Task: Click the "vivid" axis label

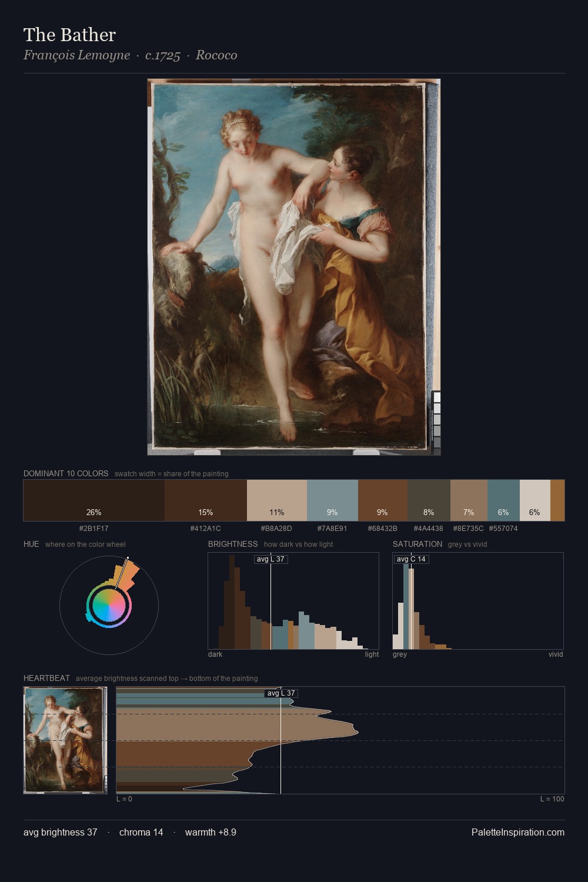Action: [556, 654]
